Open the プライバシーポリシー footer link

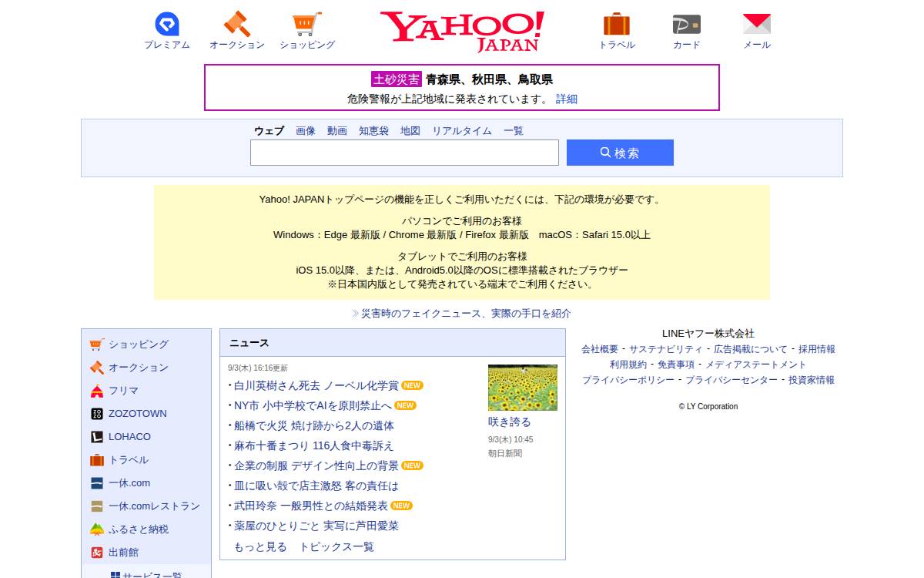(x=628, y=380)
